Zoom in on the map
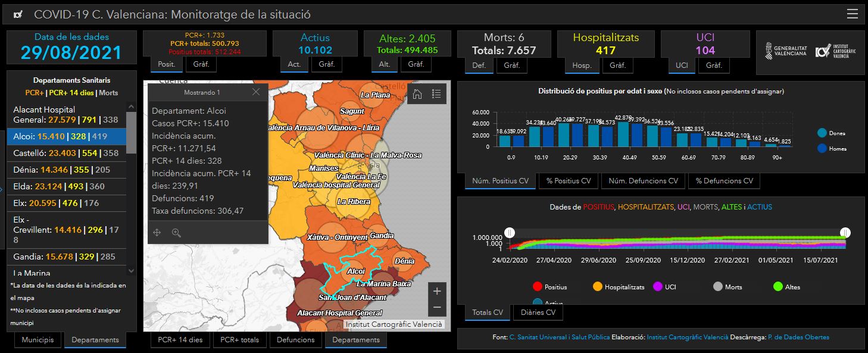Viewport: 868px width, 353px height. tap(437, 291)
